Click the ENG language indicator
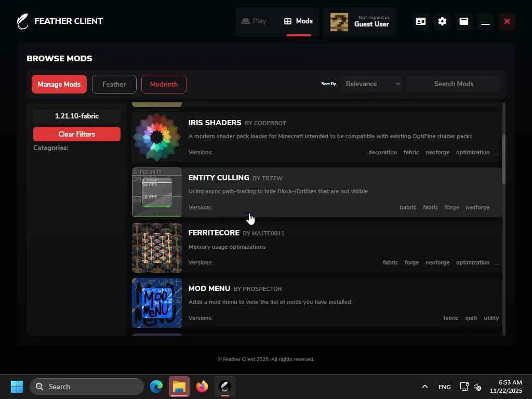The width and height of the screenshot is (532, 399). (445, 387)
